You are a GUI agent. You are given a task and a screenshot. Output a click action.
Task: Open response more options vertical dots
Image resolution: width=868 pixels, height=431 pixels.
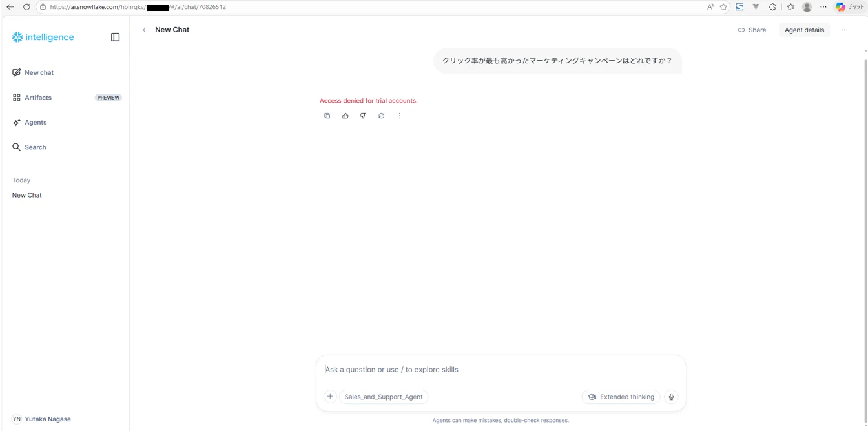pyautogui.click(x=399, y=116)
